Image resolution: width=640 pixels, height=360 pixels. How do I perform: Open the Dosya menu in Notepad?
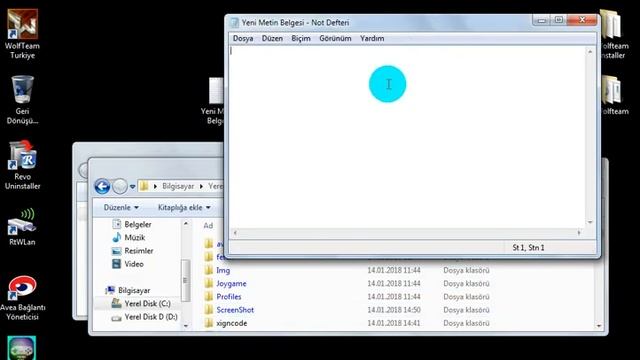[x=243, y=38]
